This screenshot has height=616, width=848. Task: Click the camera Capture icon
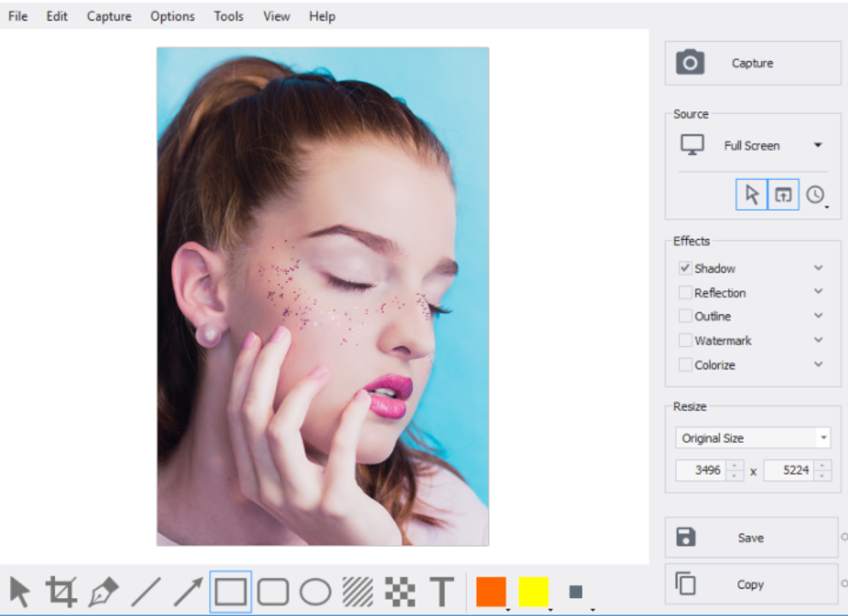click(x=690, y=63)
